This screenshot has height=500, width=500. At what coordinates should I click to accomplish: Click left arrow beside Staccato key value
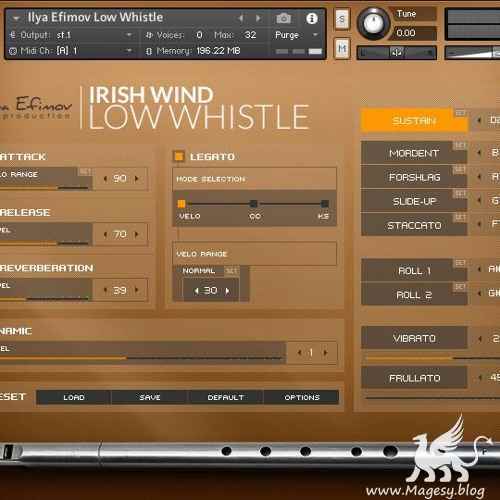(479, 225)
